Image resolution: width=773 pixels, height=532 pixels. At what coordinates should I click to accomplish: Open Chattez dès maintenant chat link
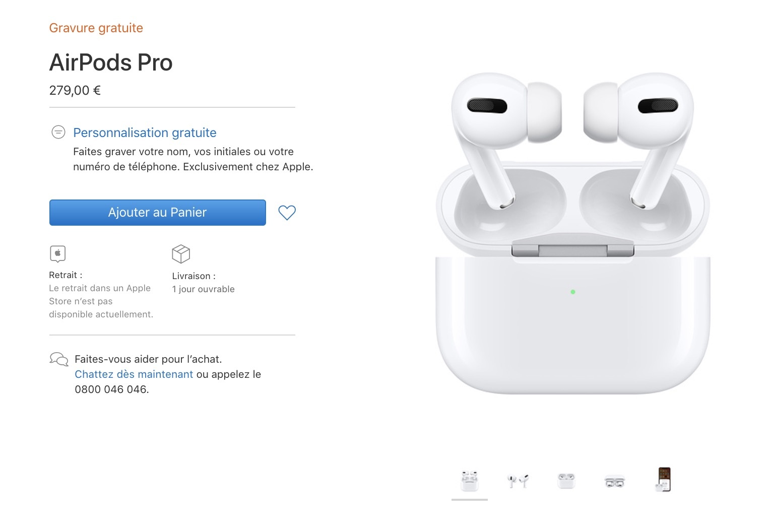(134, 374)
